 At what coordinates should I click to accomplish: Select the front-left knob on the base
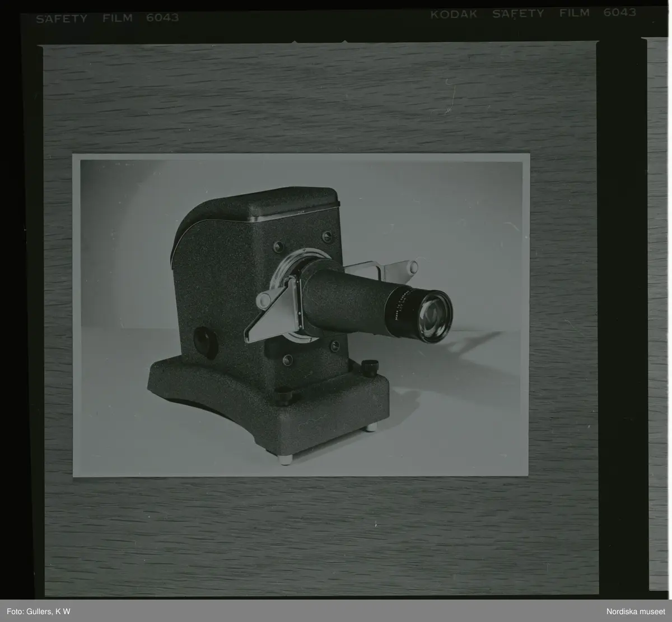click(x=281, y=397)
